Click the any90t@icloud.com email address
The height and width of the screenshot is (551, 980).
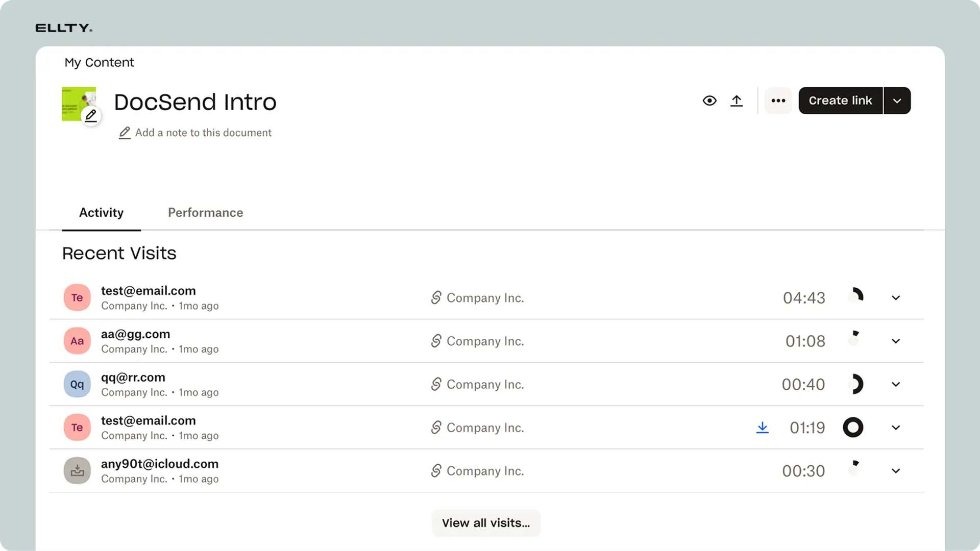[x=160, y=464]
